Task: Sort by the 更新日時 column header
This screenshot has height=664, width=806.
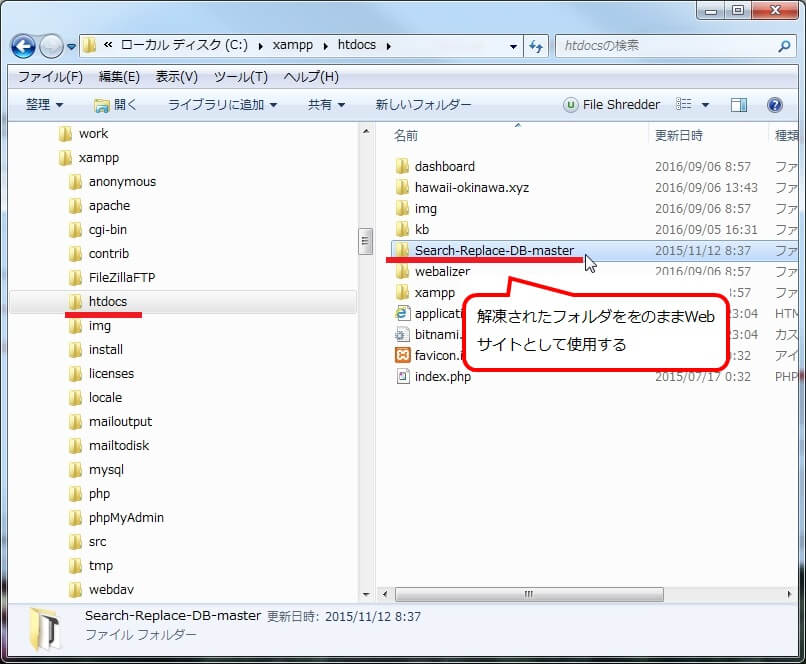Action: (679, 135)
